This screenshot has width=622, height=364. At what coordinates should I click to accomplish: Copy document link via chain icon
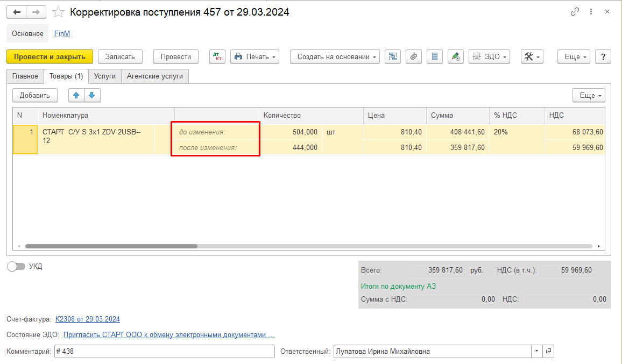pos(575,12)
